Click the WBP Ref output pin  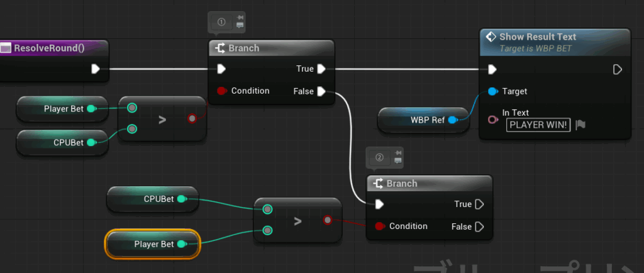pos(452,120)
